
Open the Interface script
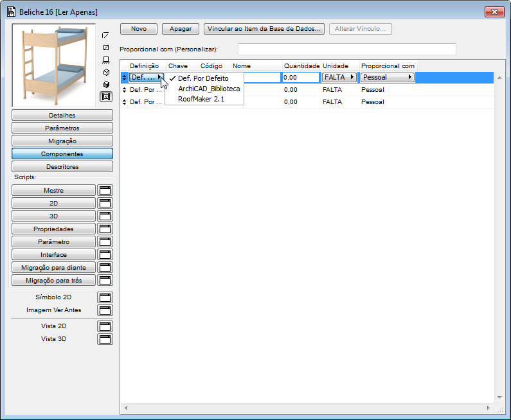point(54,254)
